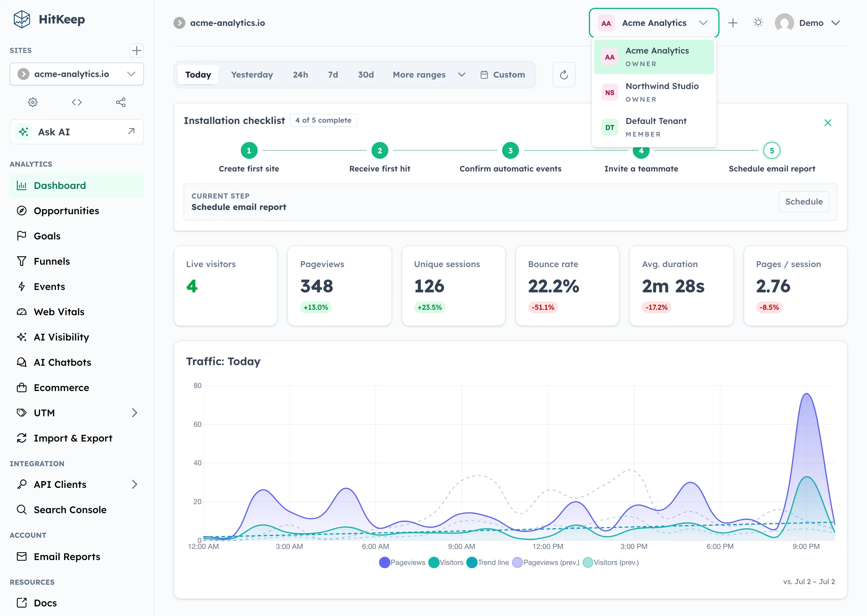
Task: Click the share site icon
Action: [121, 102]
